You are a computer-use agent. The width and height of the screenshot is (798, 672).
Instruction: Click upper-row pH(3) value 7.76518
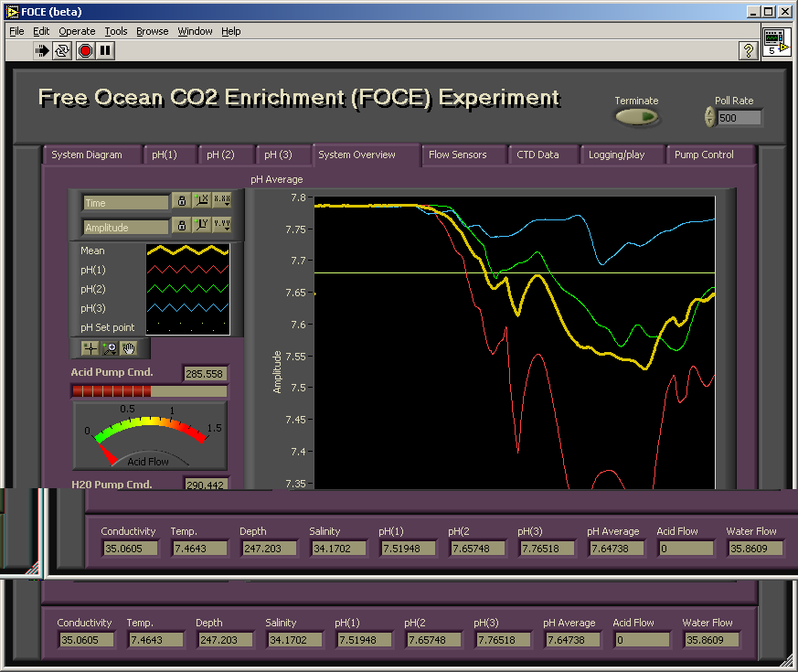[x=548, y=549]
